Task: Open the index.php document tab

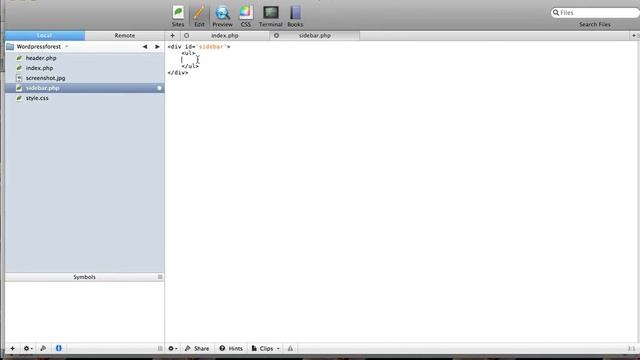Action: (x=224, y=36)
